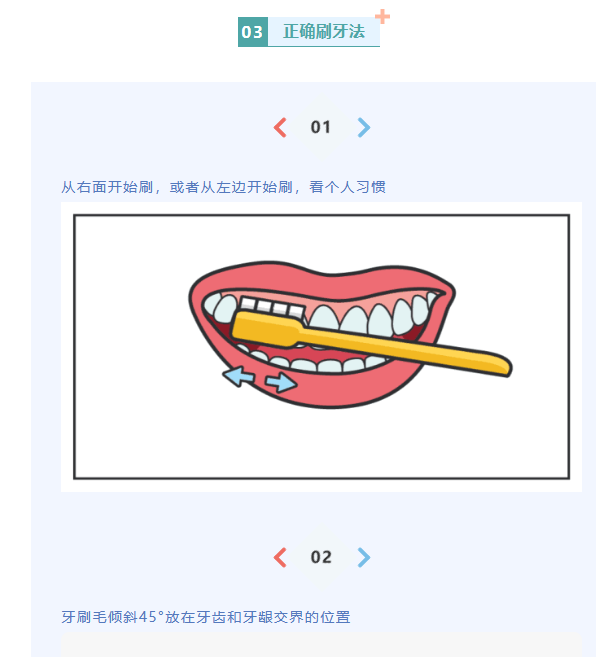Click the blue right arrow under the mouth
This screenshot has width=596, height=657.
point(281,382)
